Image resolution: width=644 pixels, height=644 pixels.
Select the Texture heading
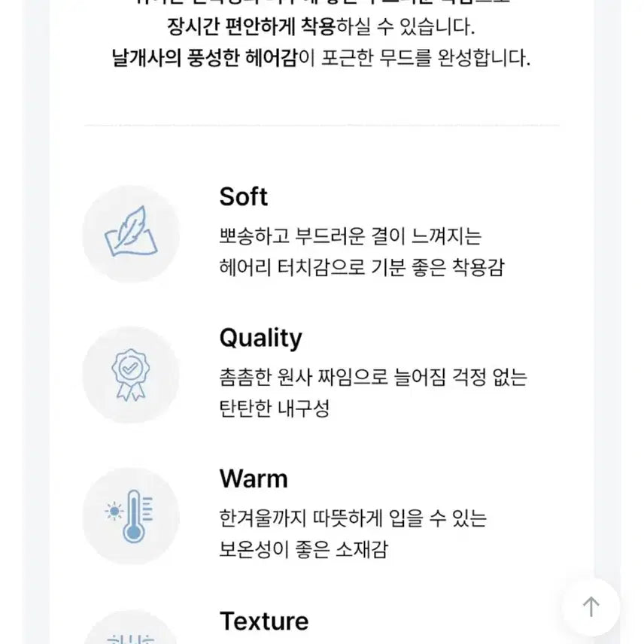[x=264, y=621]
